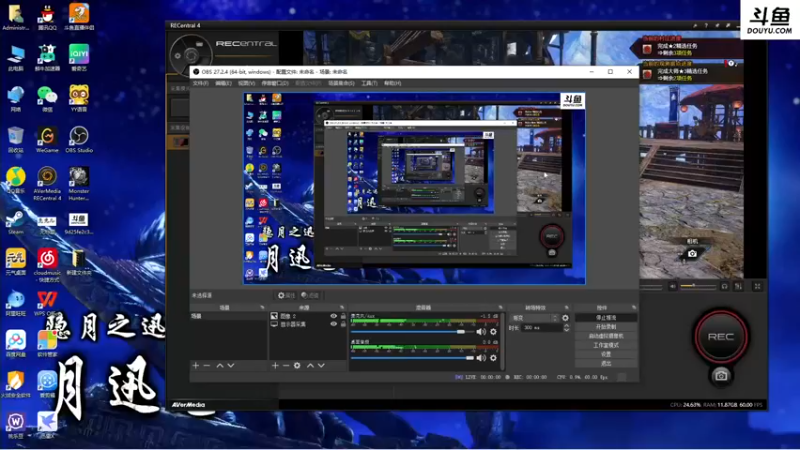Open the Administrator user folder icon
This screenshot has width=800, height=450.
[15, 17]
